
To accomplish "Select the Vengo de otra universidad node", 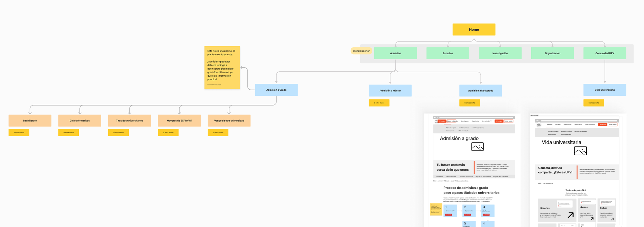I will point(229,121).
